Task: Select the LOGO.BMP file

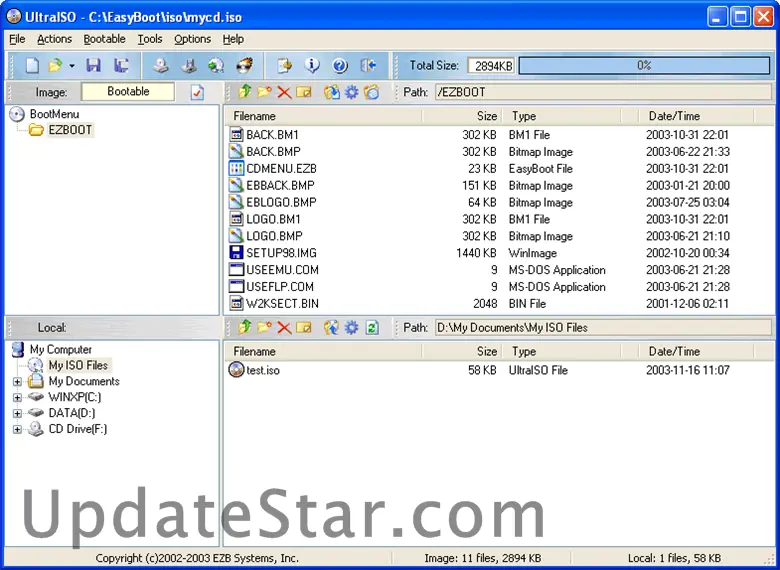Action: tap(275, 236)
